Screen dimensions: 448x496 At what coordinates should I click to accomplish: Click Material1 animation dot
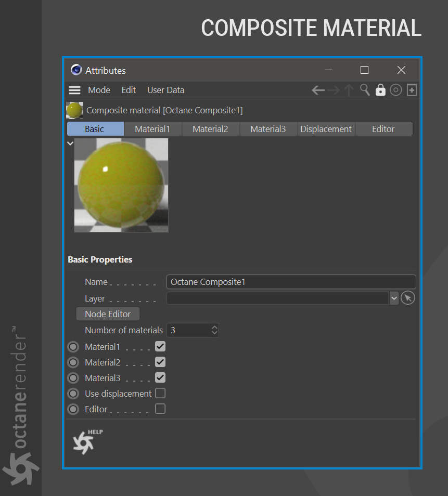click(x=73, y=347)
